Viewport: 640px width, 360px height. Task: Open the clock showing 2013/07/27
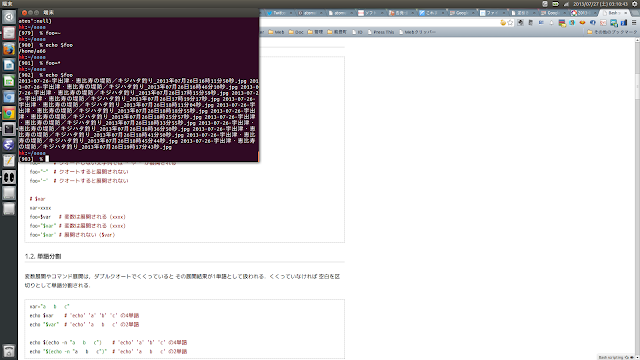click(600, 4)
